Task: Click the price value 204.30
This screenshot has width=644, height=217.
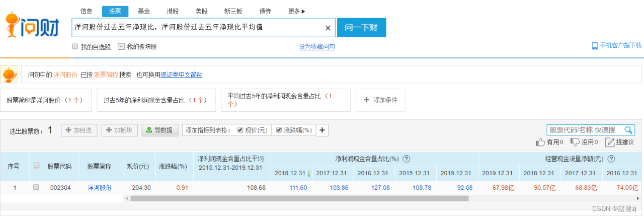Action: (141, 187)
